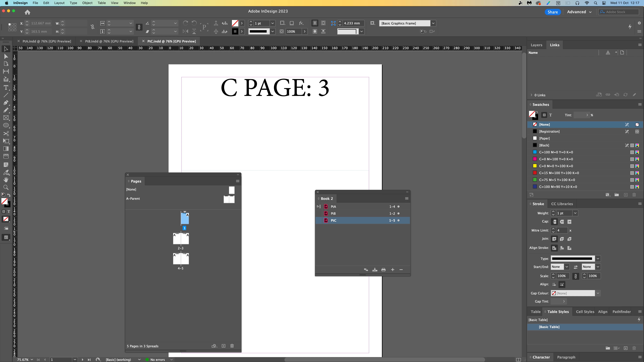Select the Zoom tool magnifier
This screenshot has height=362, width=644.
tap(6, 187)
